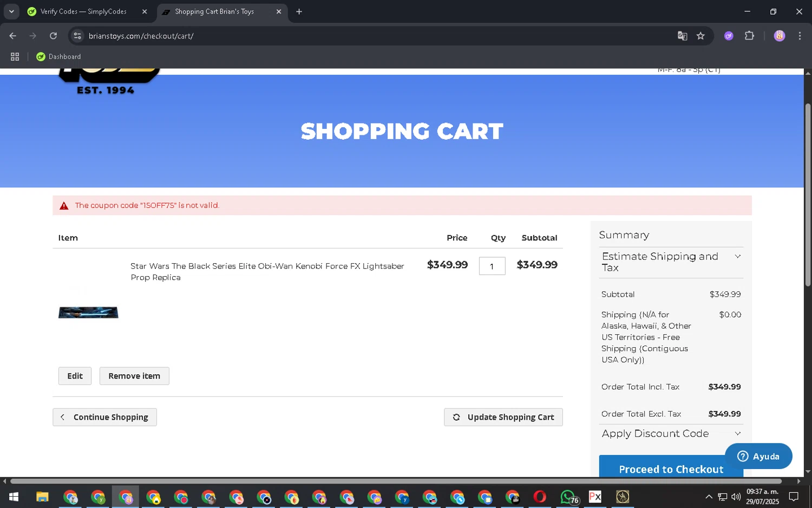Viewport: 812px width, 508px height.
Task: Open the apps grid in bookmarks bar
Action: point(15,56)
